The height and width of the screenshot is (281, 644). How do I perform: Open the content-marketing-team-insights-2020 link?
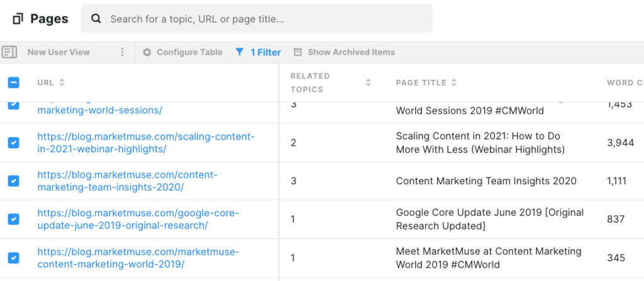[x=127, y=181]
